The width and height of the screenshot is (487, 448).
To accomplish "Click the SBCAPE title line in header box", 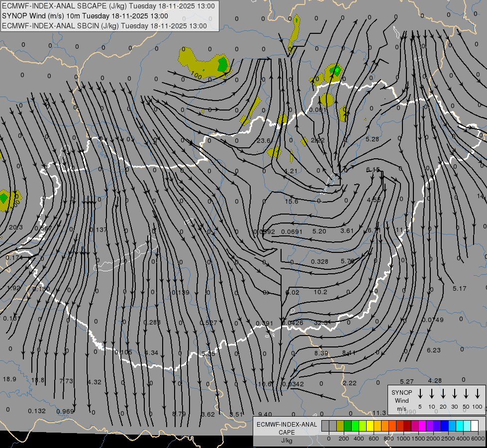I will pyautogui.click(x=108, y=6).
